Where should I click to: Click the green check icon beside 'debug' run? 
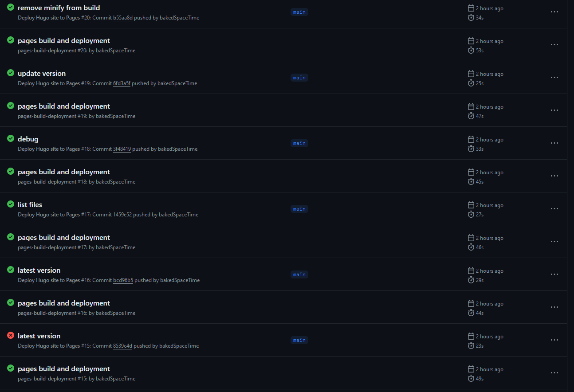[x=10, y=138]
